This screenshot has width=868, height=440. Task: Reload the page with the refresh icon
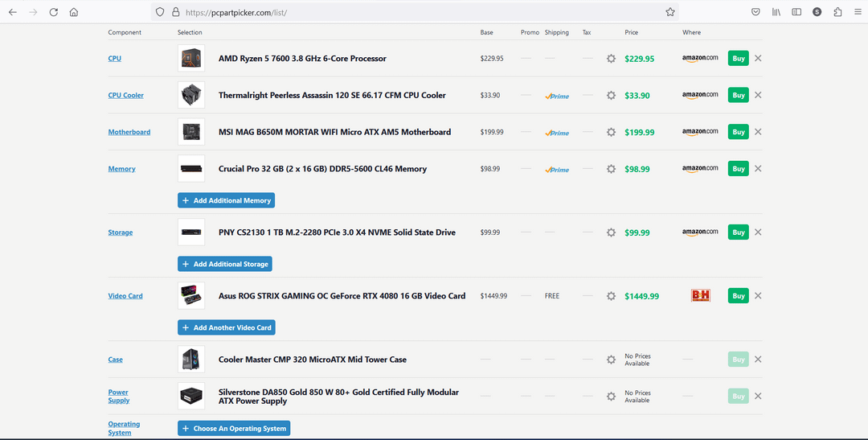click(x=54, y=11)
